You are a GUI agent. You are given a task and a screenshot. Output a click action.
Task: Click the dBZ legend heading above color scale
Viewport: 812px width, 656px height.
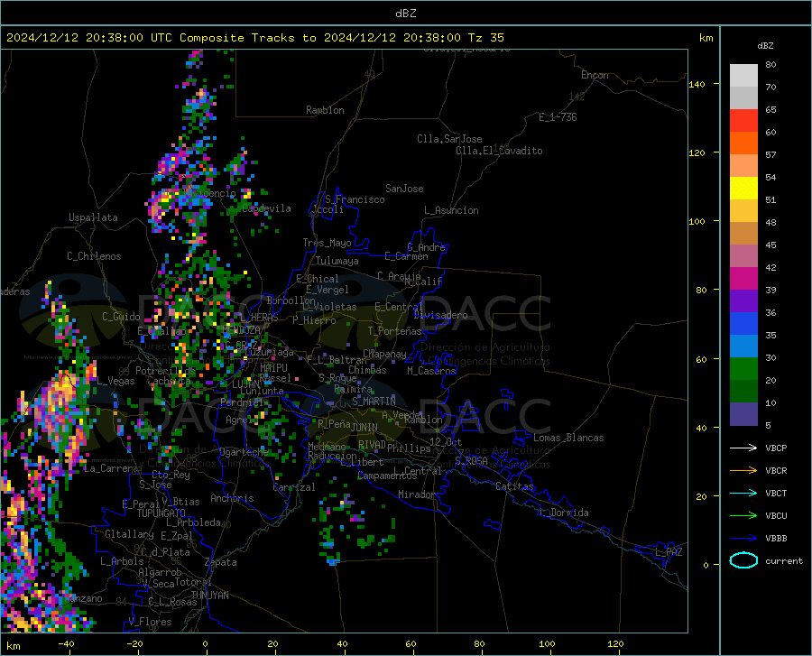coord(765,45)
